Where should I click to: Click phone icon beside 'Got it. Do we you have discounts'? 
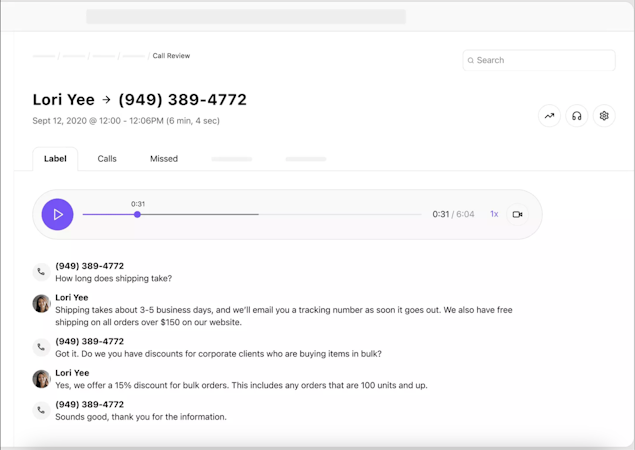41,347
